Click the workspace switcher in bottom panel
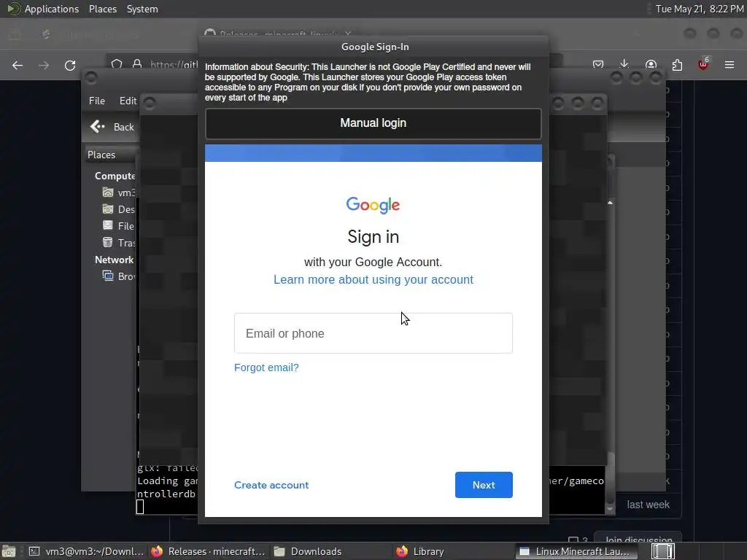The height and width of the screenshot is (560, 747). coord(662,551)
